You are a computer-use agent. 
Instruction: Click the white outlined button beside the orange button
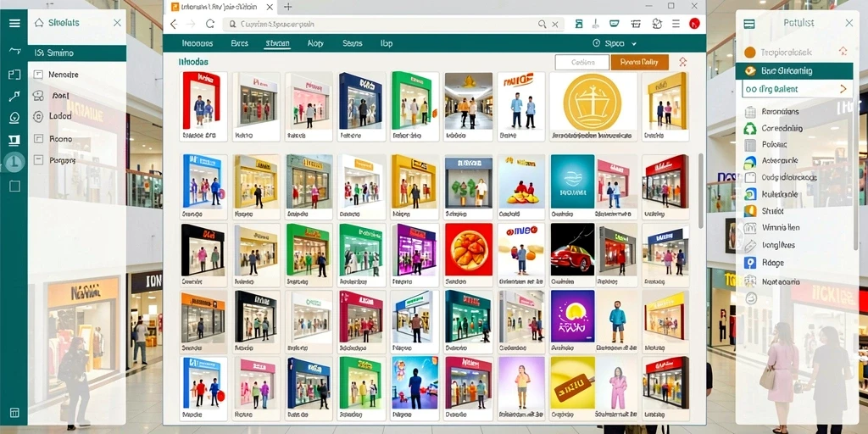click(581, 62)
